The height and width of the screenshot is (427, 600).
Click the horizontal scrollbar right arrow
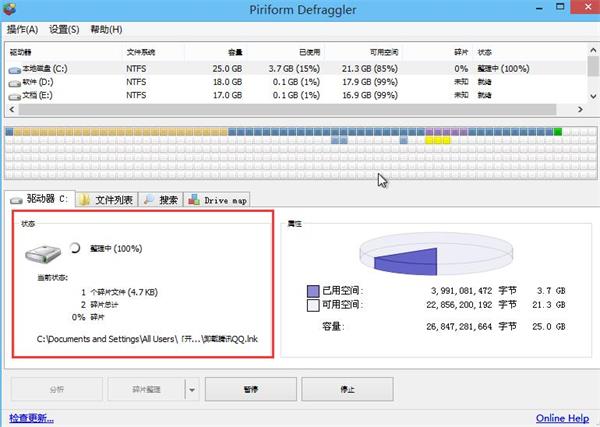point(580,109)
